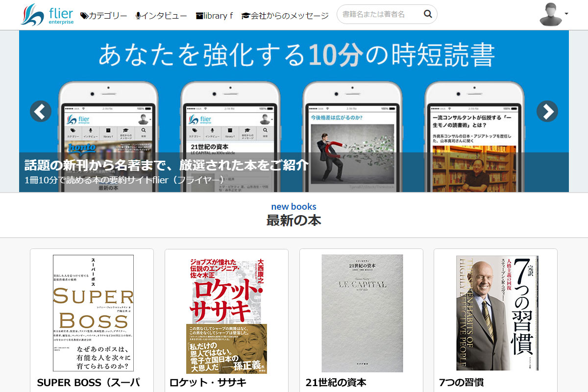This screenshot has width=588, height=392.
Task: Click the 21世紀の資本 title link
Action: click(336, 383)
